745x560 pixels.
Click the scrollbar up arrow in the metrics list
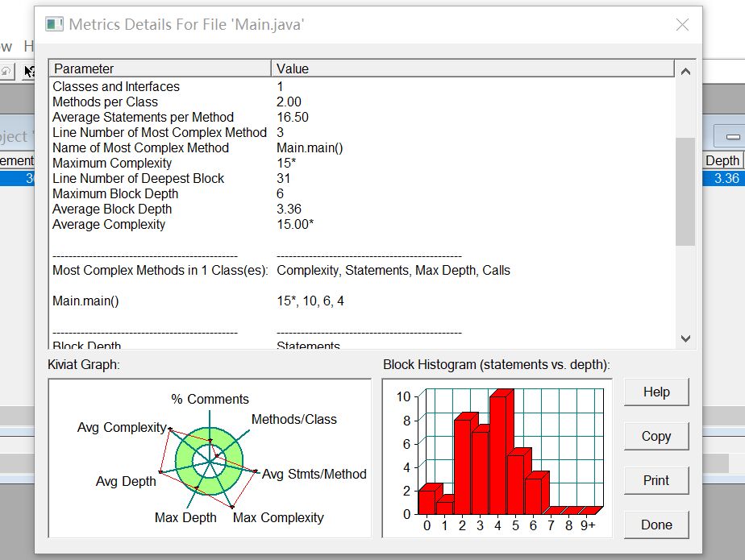[685, 70]
